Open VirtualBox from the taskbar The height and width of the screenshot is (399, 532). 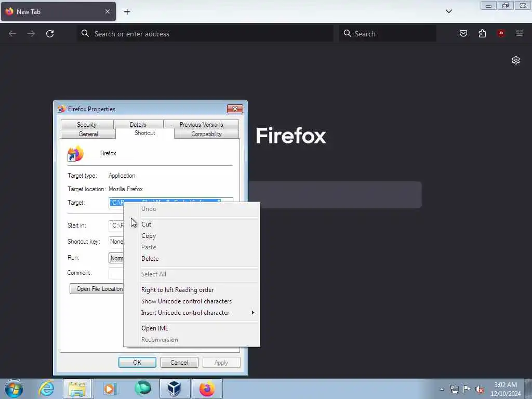pyautogui.click(x=175, y=389)
